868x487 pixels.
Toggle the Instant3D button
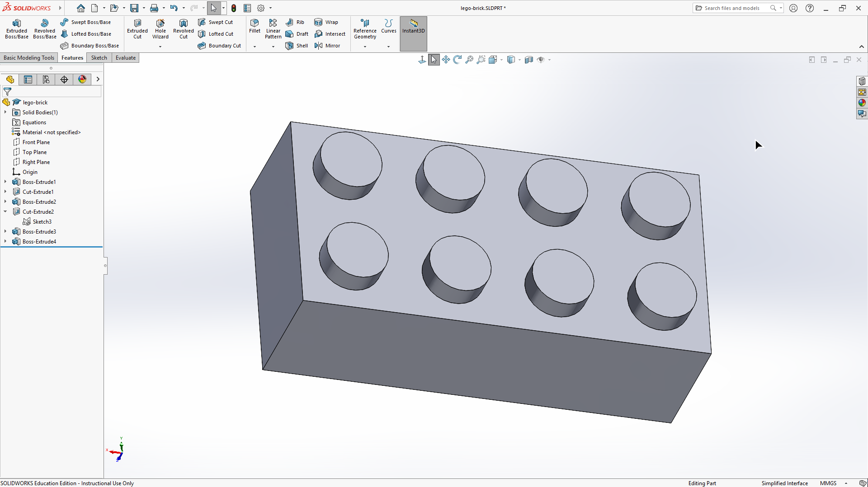[413, 29]
